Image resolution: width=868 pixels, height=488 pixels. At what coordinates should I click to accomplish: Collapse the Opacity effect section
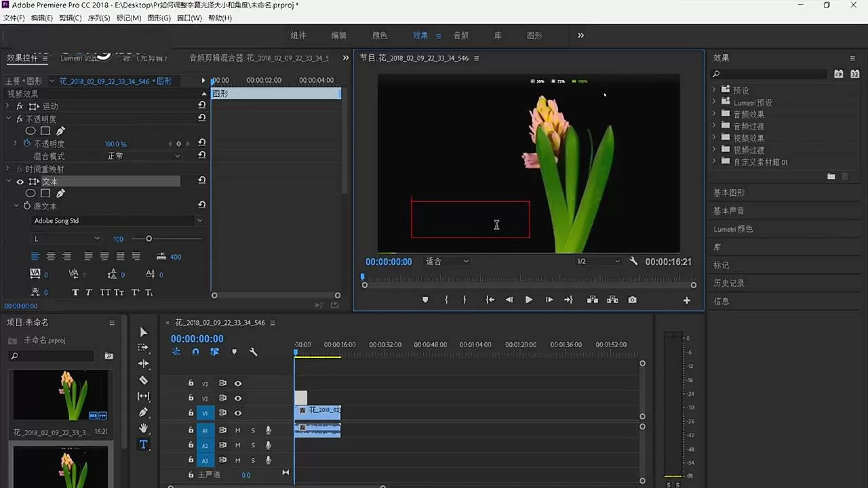coord(8,119)
